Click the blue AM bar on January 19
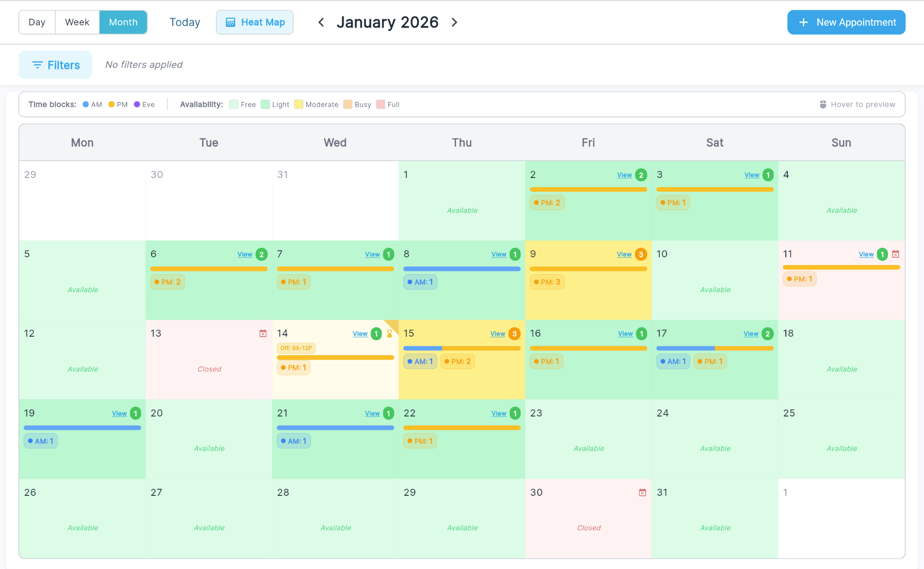The image size is (924, 569). point(82,428)
